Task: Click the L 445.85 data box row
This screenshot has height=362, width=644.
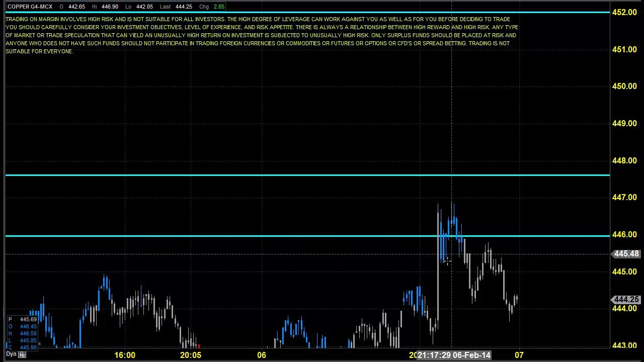Action: coord(22,341)
